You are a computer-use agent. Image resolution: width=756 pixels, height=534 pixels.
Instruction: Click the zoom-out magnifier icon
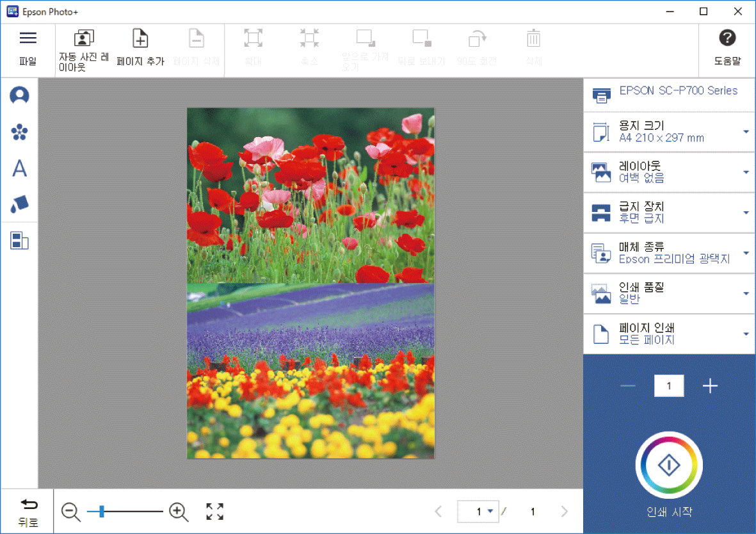[x=70, y=512]
